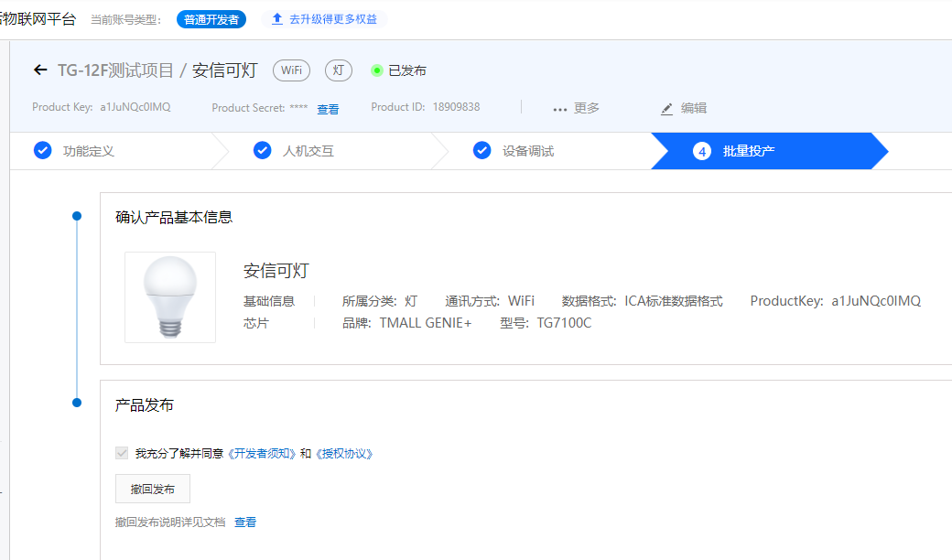Click the pencil icon to edit product
The height and width of the screenshot is (560, 952).
pyautogui.click(x=667, y=108)
